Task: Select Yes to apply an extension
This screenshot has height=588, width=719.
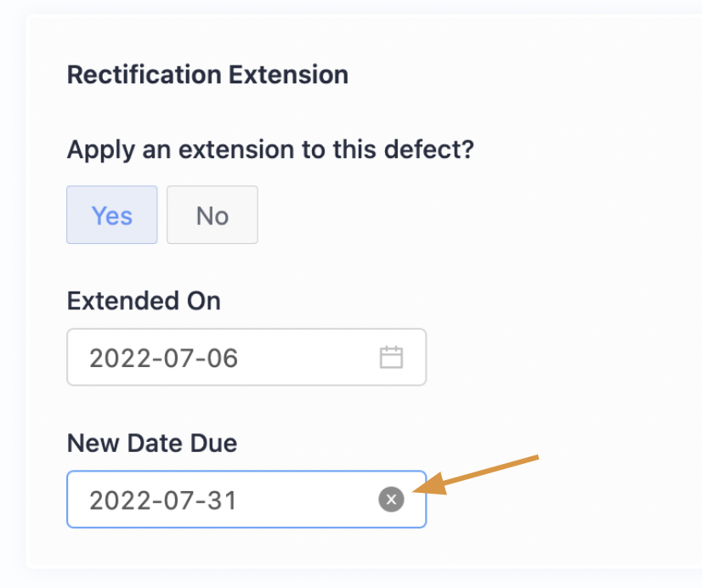Action: coord(111,215)
